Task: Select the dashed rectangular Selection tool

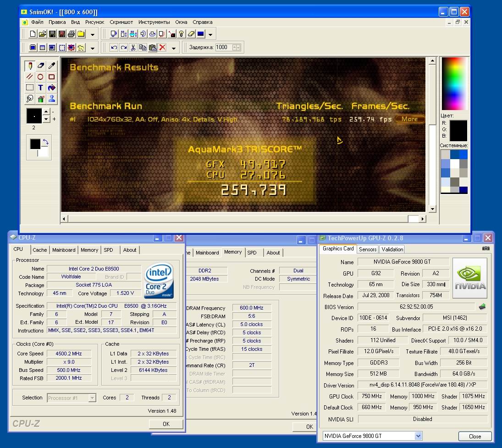Action: click(x=30, y=88)
